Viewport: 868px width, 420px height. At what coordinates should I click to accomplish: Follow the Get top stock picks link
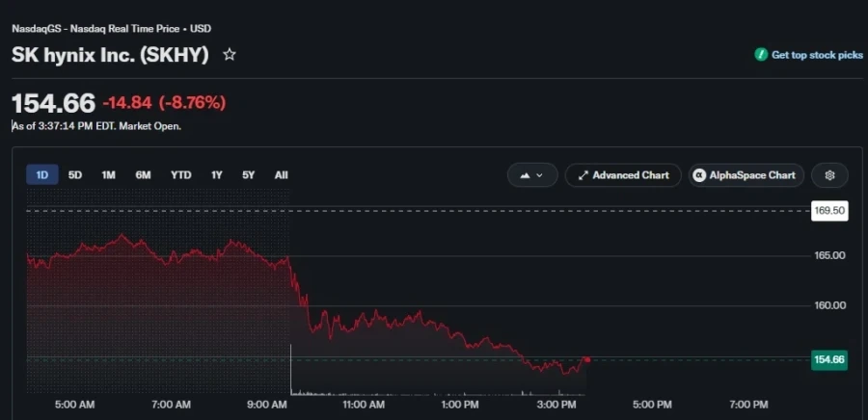pos(817,55)
